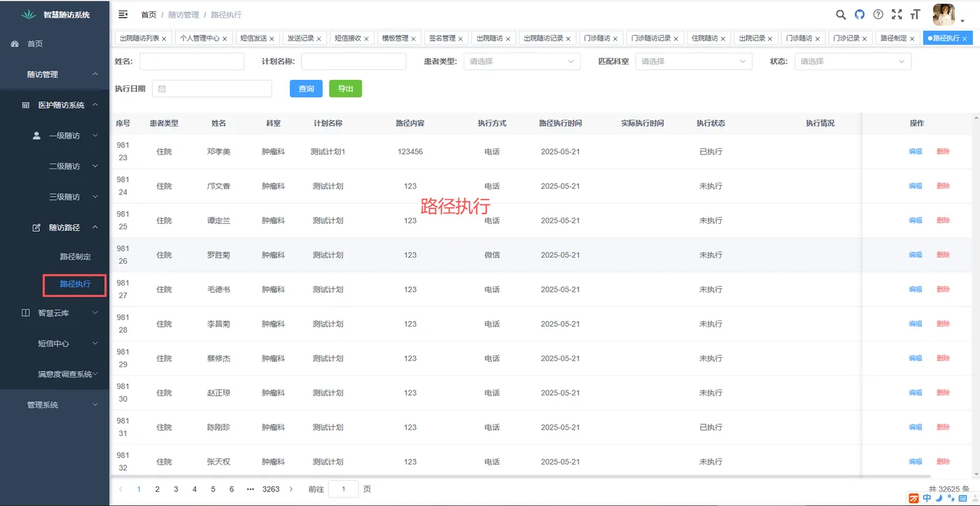Screen dimensions: 980x506
Task: Open the GitHub icon in the top bar
Action: (859, 14)
